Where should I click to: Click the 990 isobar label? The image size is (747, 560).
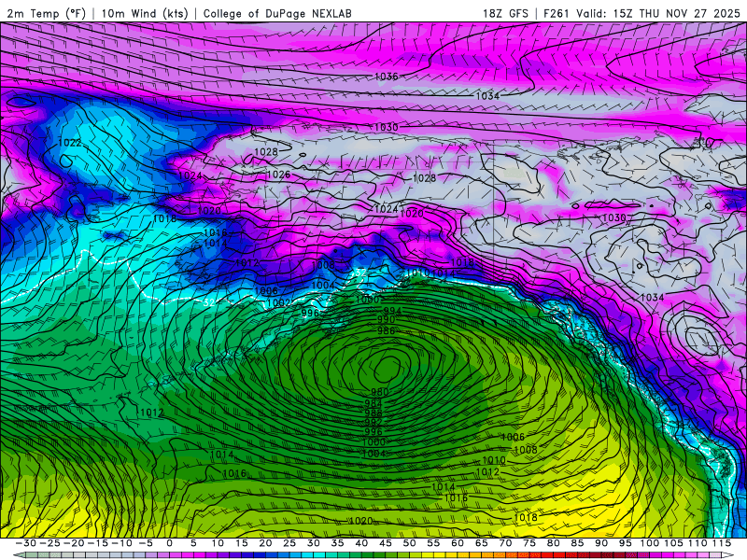386,319
